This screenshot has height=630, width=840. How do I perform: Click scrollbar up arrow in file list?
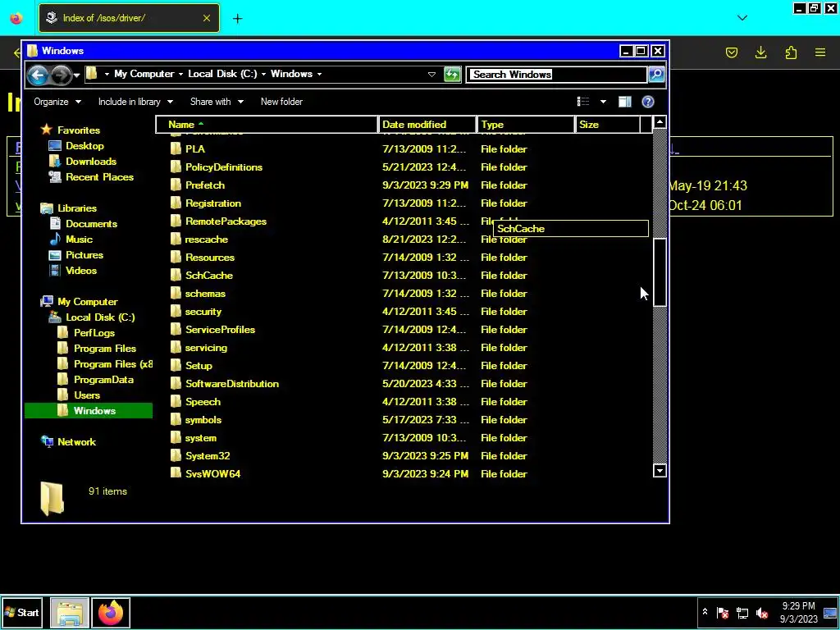coord(660,123)
